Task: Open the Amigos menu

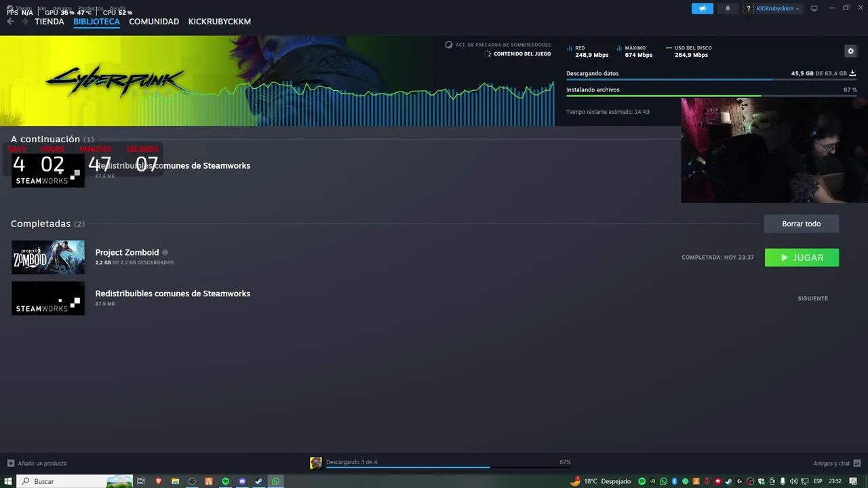Action: tap(62, 8)
